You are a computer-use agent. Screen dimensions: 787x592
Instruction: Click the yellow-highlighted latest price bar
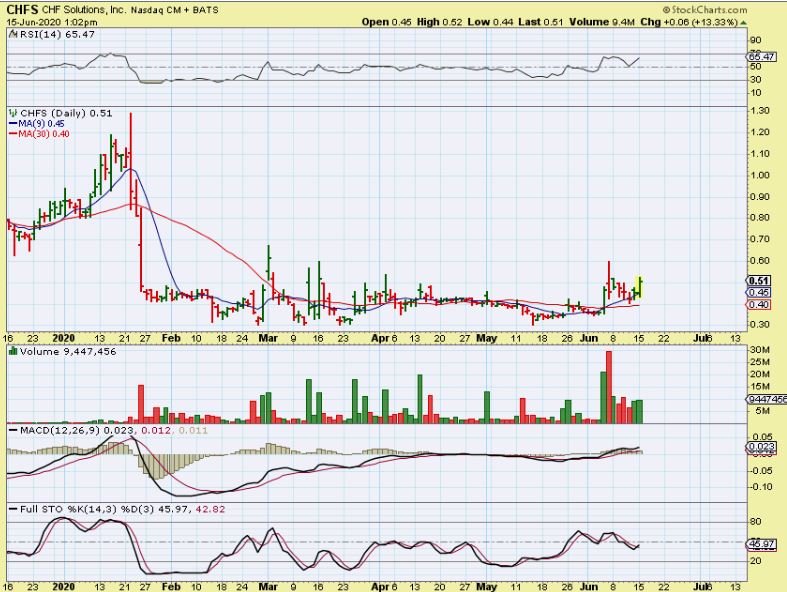point(640,287)
